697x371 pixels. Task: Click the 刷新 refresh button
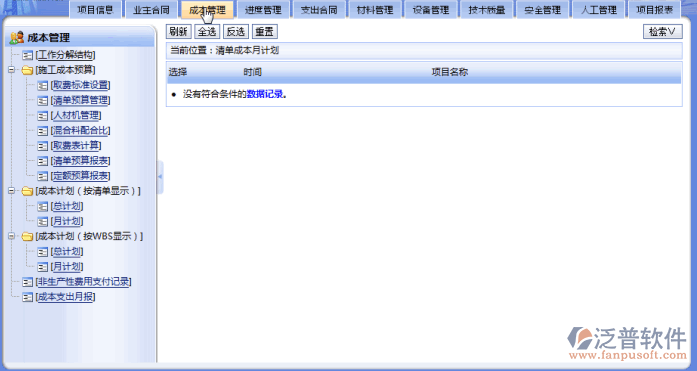point(179,32)
